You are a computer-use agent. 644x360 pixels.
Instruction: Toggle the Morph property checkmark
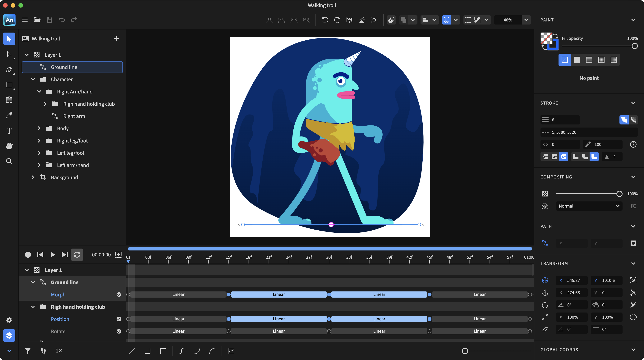(x=119, y=295)
